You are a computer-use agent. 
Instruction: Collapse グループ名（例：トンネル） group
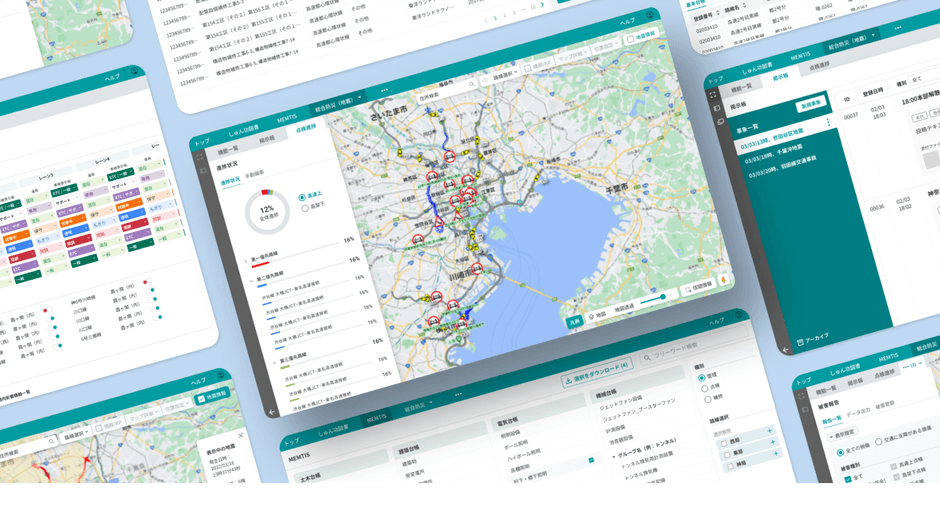click(614, 457)
